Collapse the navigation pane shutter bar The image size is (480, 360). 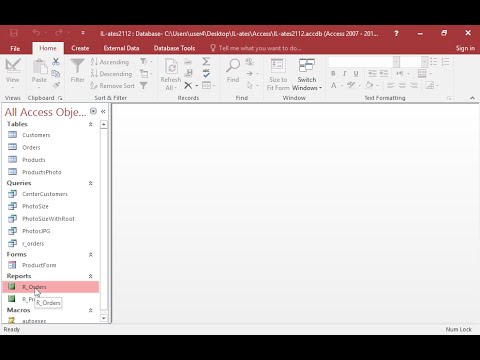[x=103, y=112]
